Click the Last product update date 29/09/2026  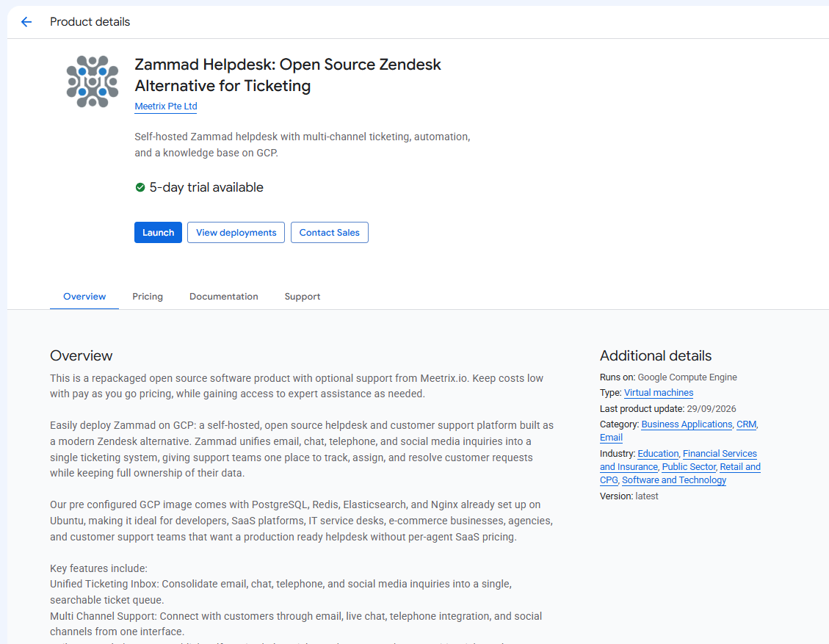tap(712, 409)
